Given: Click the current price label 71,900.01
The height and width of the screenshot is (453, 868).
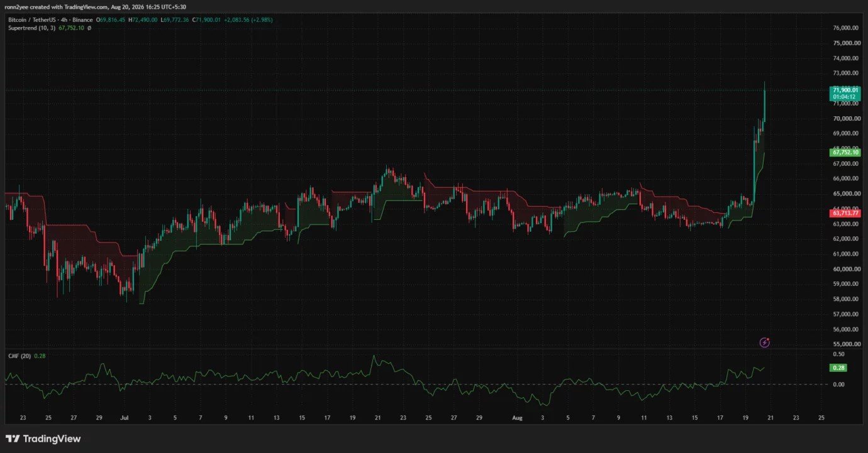Looking at the screenshot, I should [x=845, y=90].
